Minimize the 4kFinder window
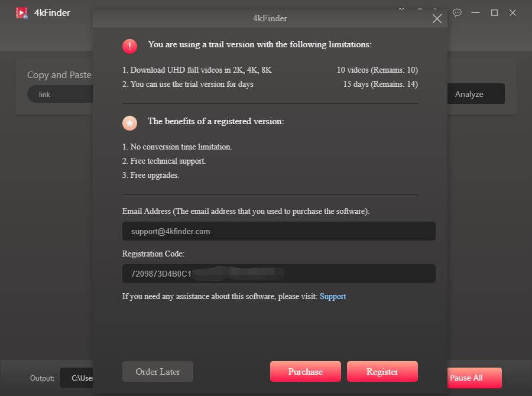Screen dimensions: 532x396 pyautogui.click(x=476, y=12)
